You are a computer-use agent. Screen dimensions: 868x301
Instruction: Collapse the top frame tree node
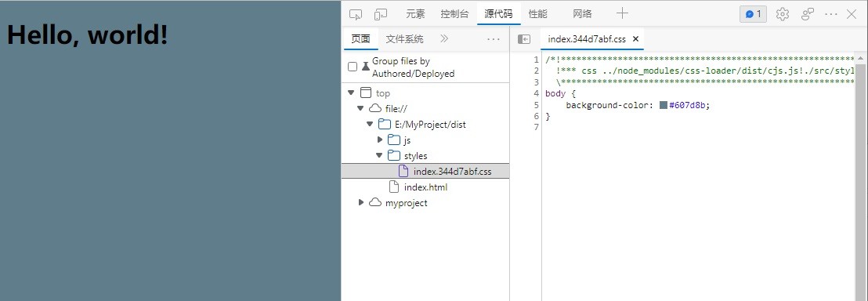tap(351, 92)
